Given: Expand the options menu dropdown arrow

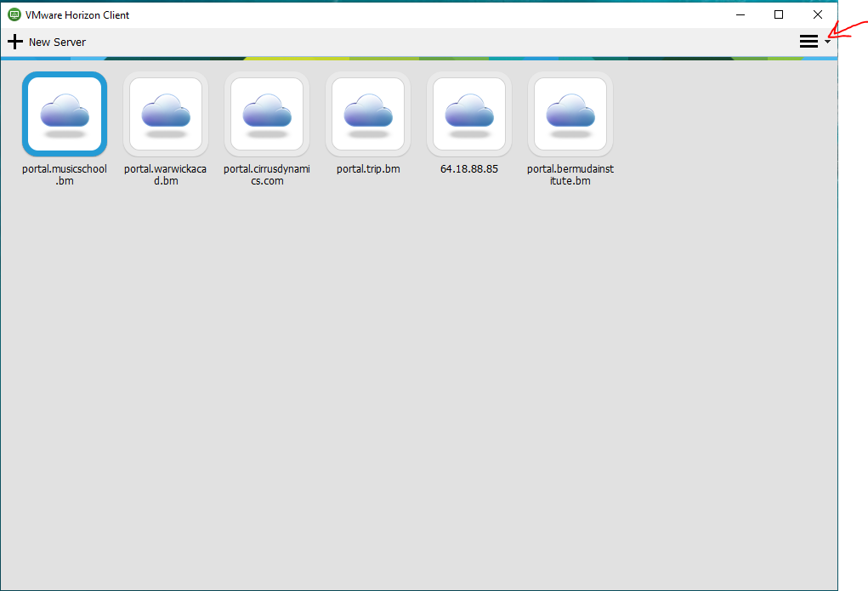Looking at the screenshot, I should 827,42.
